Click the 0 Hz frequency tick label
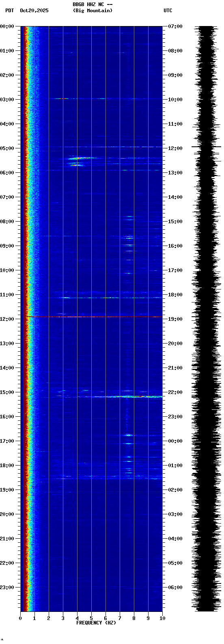The image size is (224, 644). pos(20,618)
